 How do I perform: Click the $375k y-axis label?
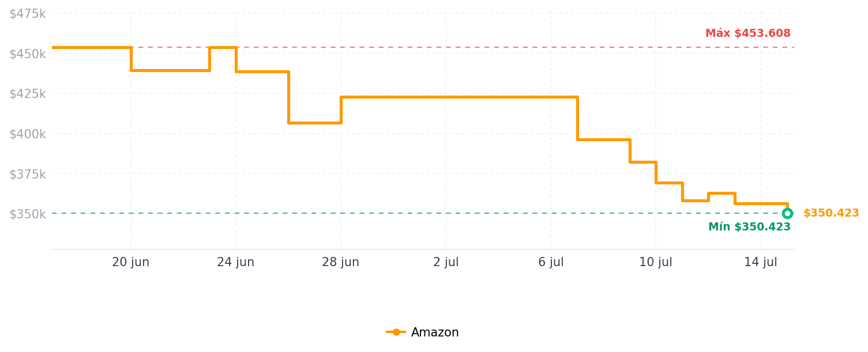click(27, 173)
